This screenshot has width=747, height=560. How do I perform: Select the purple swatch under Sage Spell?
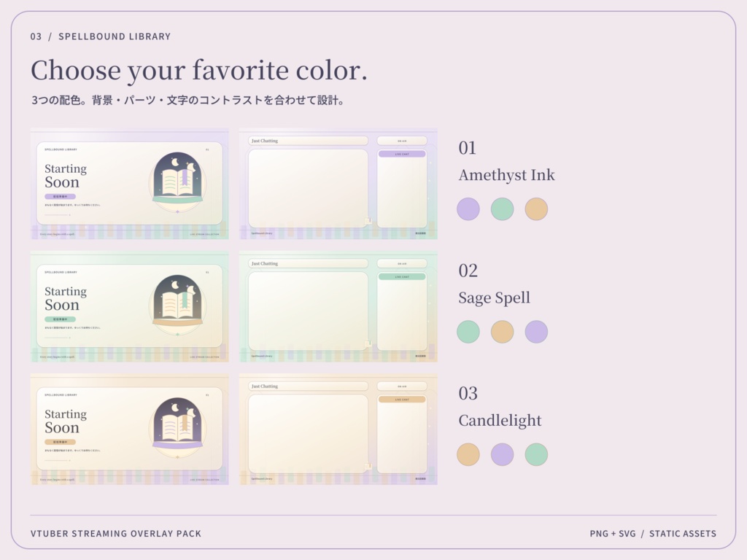point(536,332)
